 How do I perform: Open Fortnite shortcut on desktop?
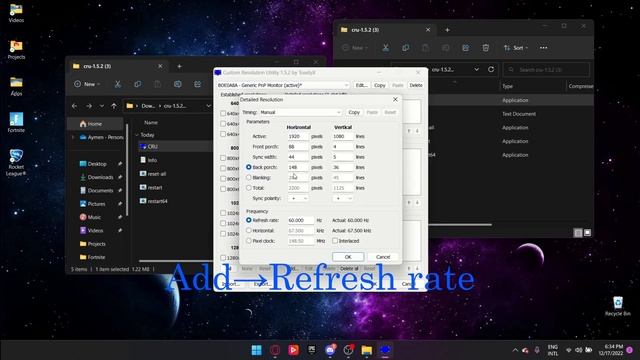(x=16, y=122)
